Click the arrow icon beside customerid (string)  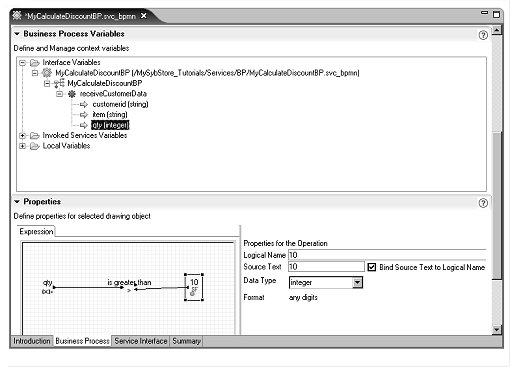pos(84,104)
